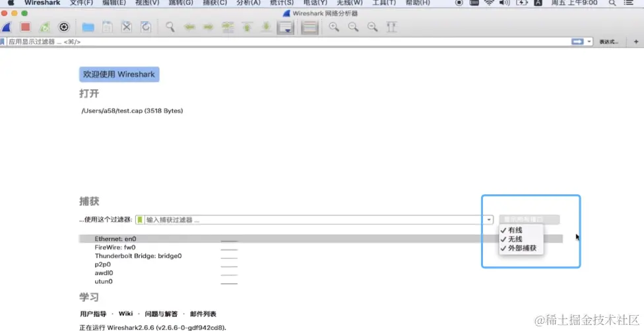
Task: Add a display filter button with plus
Action: tap(636, 42)
